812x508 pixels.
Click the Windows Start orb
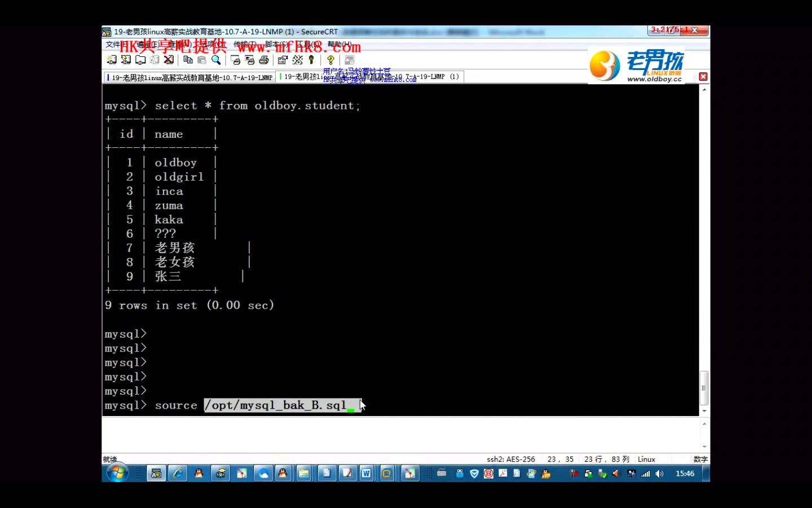point(117,473)
